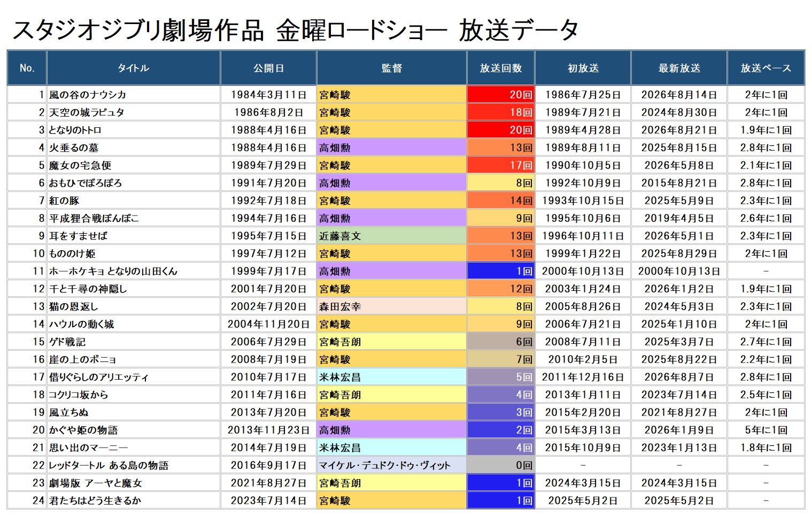Screen dimensions: 812x516
Task: Select the 放送ペース column header
Action: 766,68
